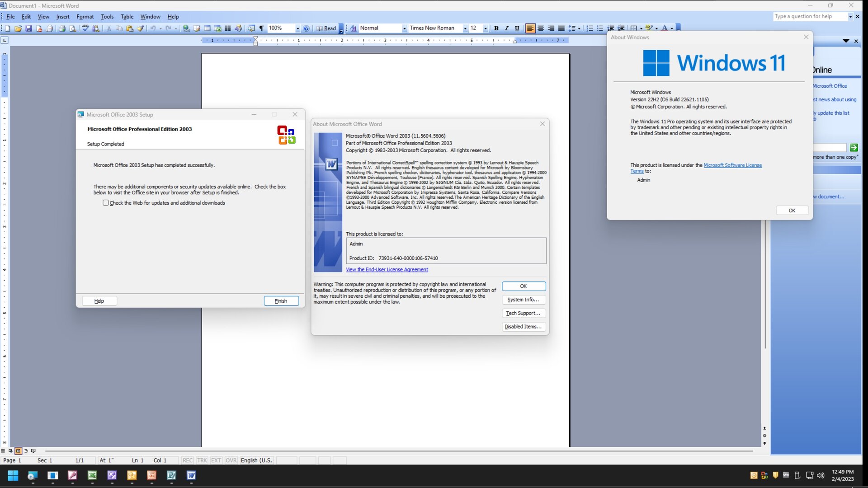Viewport: 868px width, 488px height.
Task: Insert an Excel worksheet icon
Action: click(217, 28)
